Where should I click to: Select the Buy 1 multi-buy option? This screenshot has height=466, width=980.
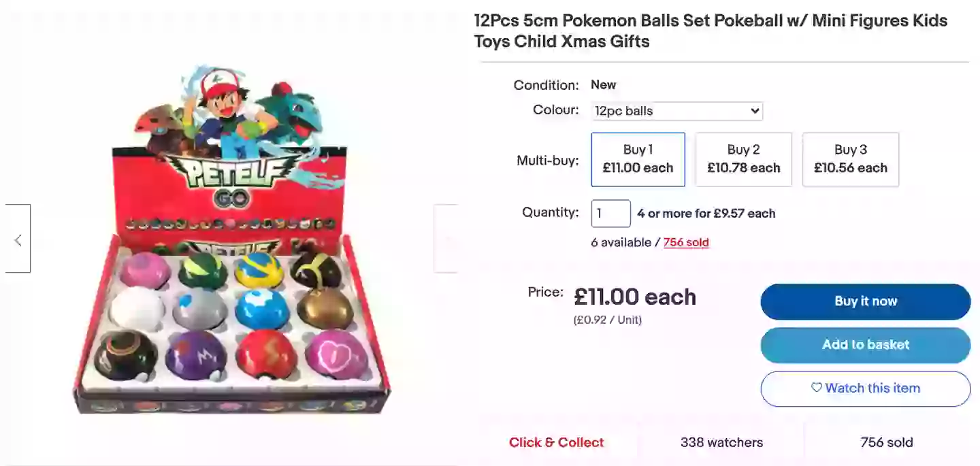click(x=638, y=159)
